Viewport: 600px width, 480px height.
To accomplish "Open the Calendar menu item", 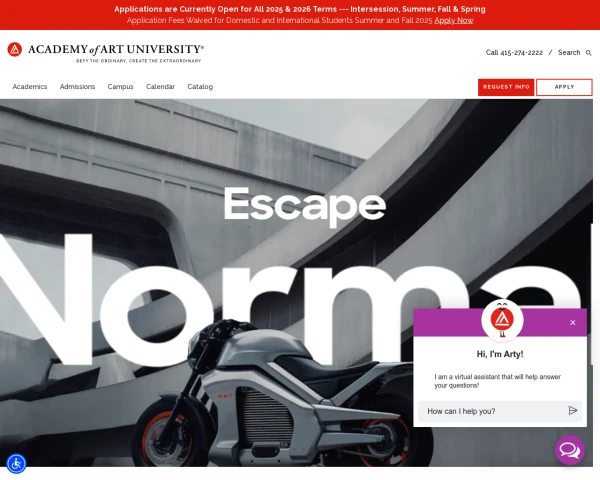I will [x=160, y=87].
